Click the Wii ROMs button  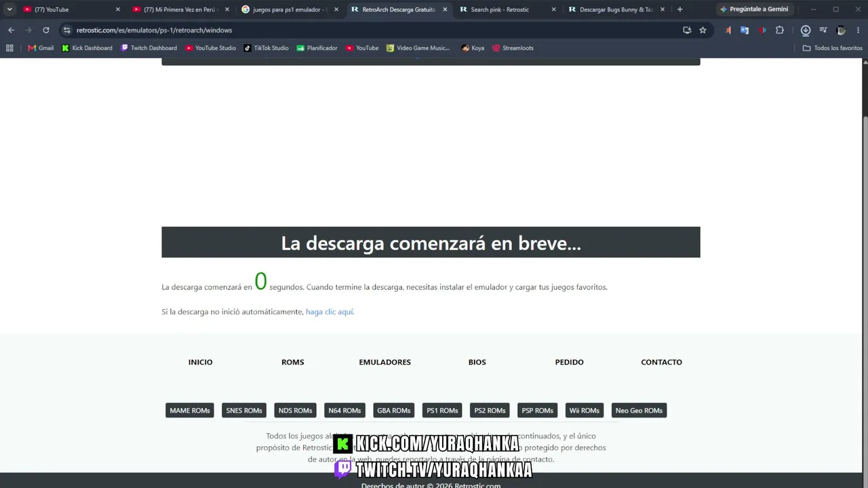(585, 410)
